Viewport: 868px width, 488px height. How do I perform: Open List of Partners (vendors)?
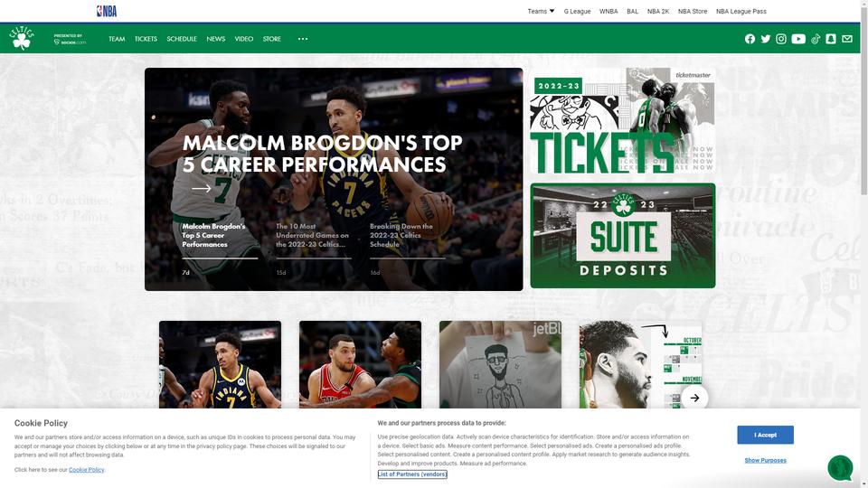tap(412, 474)
